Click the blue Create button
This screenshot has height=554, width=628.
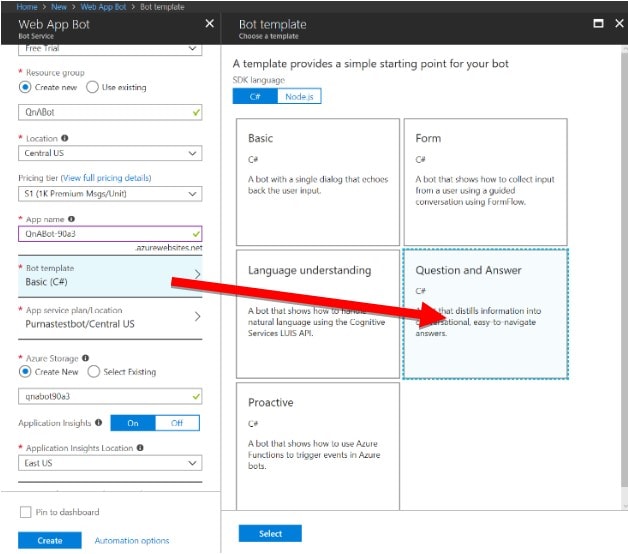click(50, 540)
